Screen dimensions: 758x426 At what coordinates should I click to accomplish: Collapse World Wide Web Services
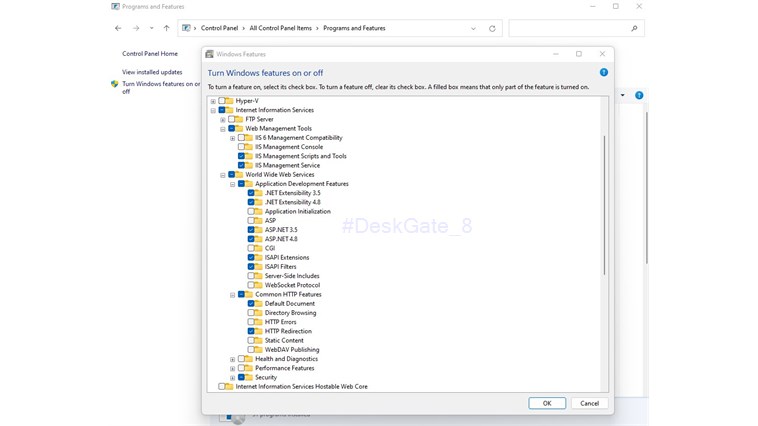click(223, 175)
